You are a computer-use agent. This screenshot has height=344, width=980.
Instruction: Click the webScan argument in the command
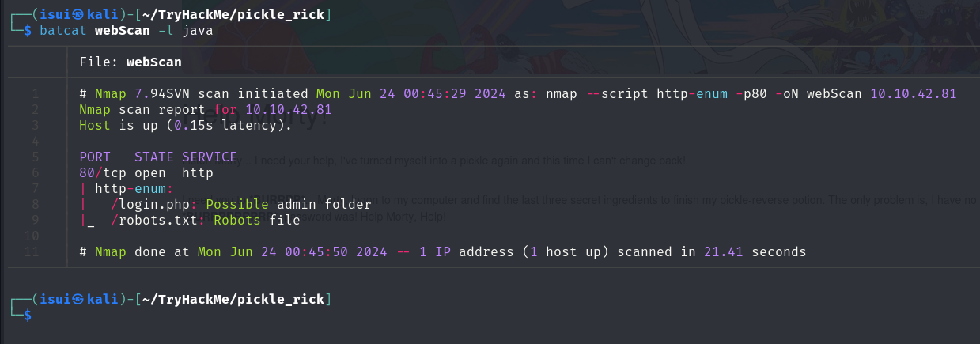point(122,31)
